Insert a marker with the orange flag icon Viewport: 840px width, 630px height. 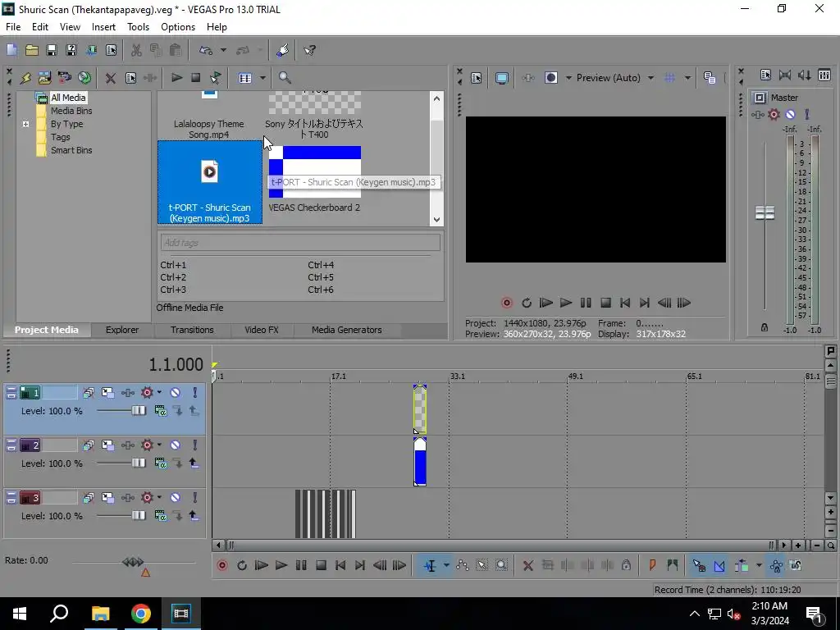[x=652, y=565]
